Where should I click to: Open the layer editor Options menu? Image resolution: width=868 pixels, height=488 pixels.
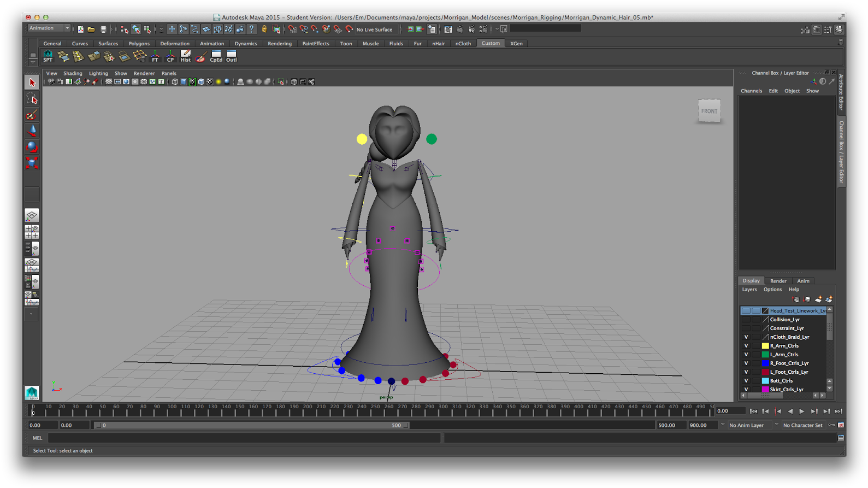tap(772, 290)
